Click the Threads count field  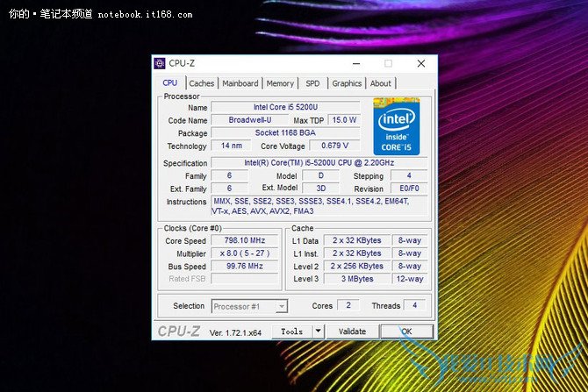pyautogui.click(x=415, y=305)
